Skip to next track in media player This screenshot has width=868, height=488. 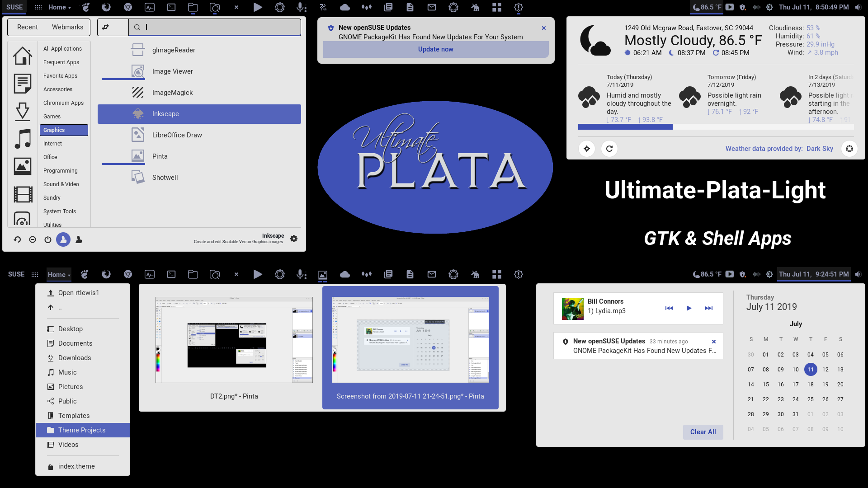709,308
